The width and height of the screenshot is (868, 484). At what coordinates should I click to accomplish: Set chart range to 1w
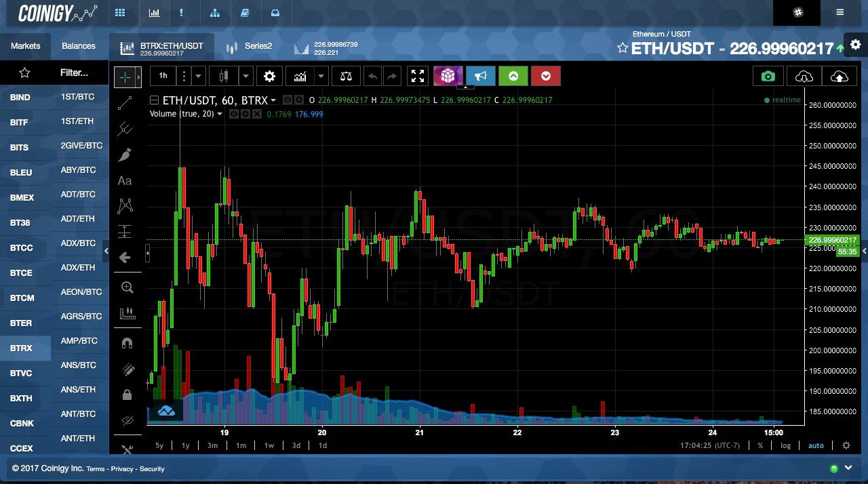pyautogui.click(x=269, y=445)
